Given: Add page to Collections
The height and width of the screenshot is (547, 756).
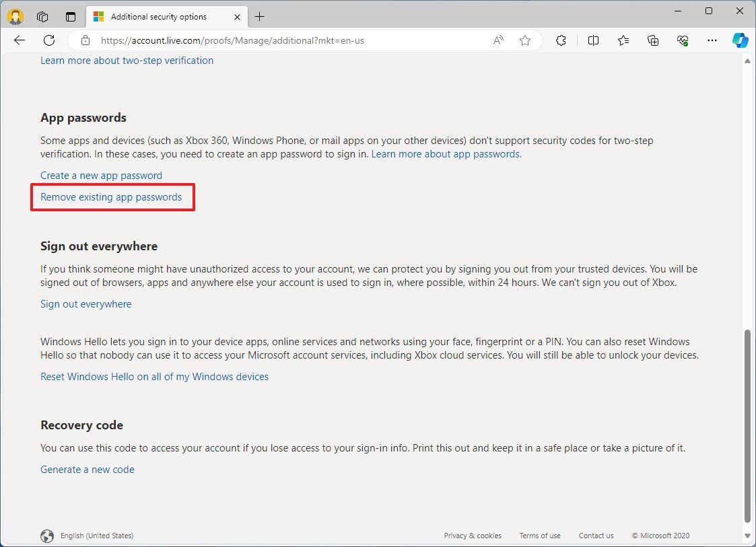Looking at the screenshot, I should tap(652, 40).
